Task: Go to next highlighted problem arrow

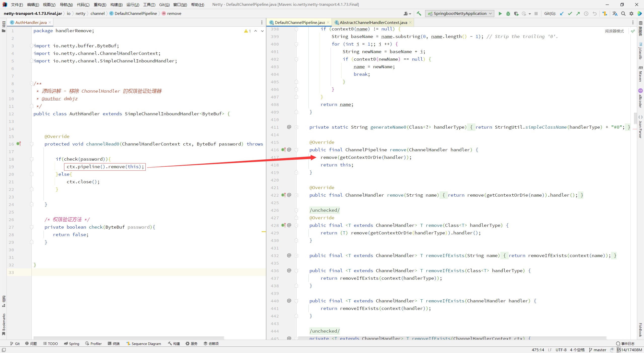Action: 262,31
